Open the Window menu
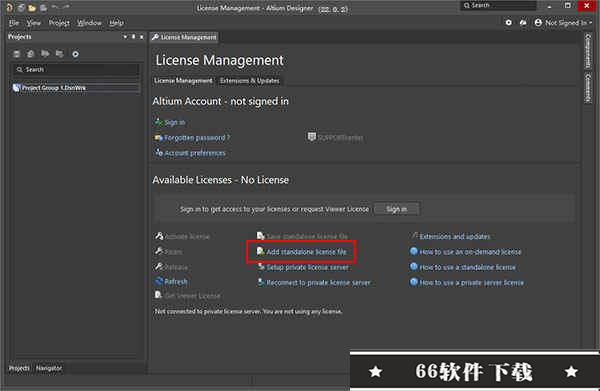The width and height of the screenshot is (600, 391). (x=90, y=23)
